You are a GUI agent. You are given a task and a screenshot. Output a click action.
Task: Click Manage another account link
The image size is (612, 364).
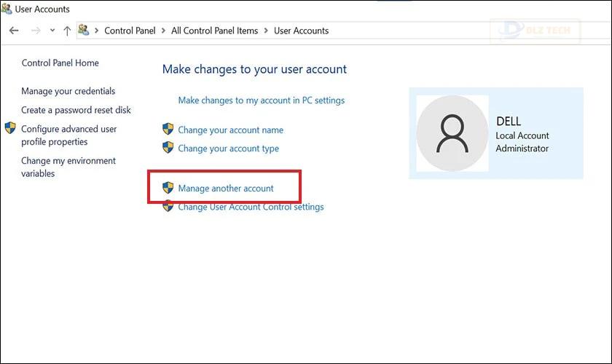click(x=226, y=189)
